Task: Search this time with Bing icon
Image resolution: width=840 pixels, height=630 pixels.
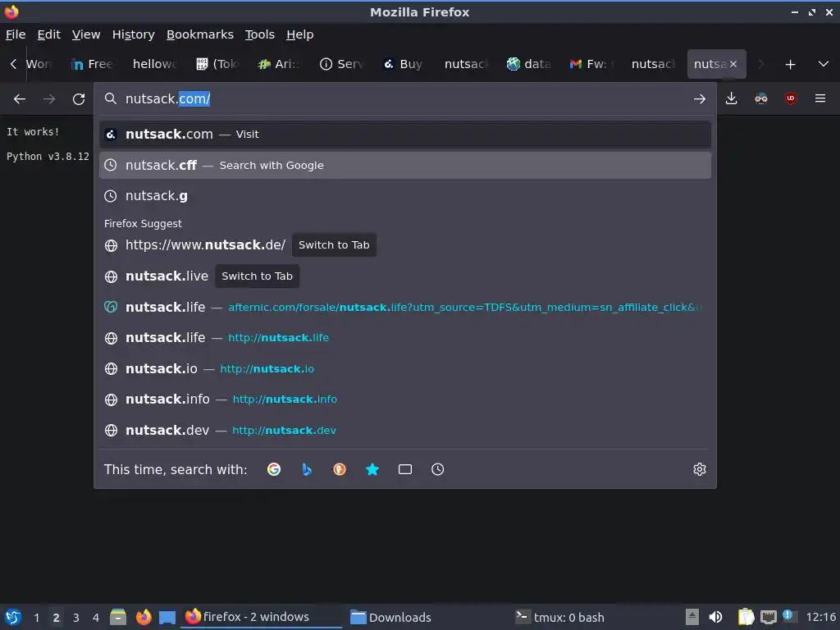Action: [307, 469]
